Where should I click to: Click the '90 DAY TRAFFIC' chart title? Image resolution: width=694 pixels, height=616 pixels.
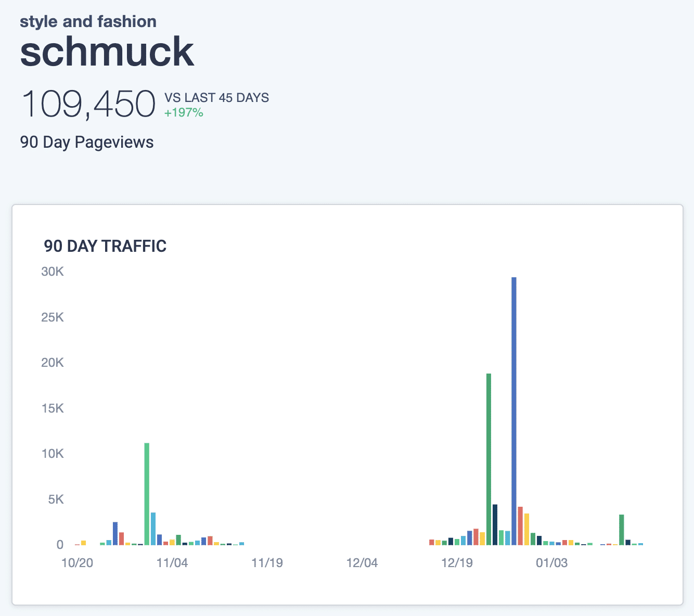(x=105, y=246)
